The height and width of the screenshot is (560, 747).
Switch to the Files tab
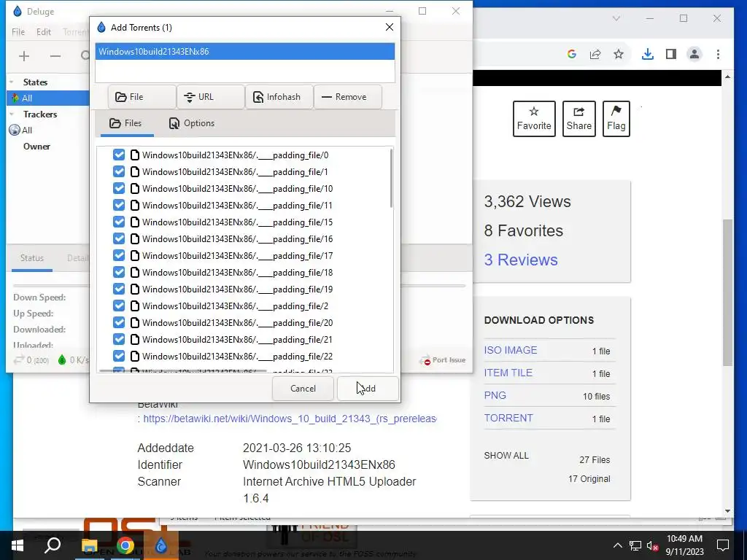click(125, 123)
